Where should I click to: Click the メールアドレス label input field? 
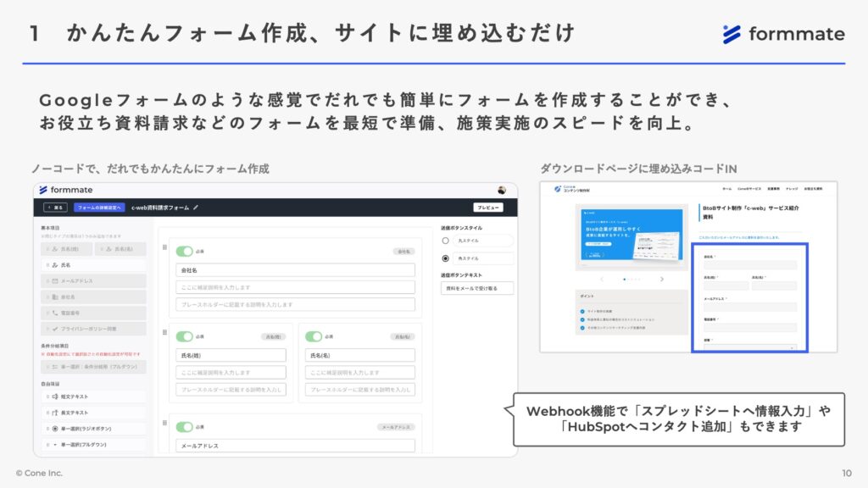coord(295,446)
